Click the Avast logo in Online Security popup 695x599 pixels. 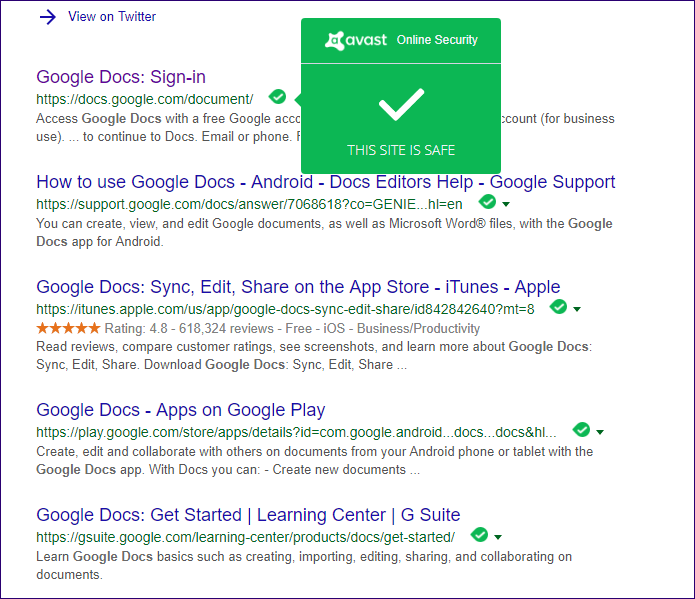tap(356, 40)
